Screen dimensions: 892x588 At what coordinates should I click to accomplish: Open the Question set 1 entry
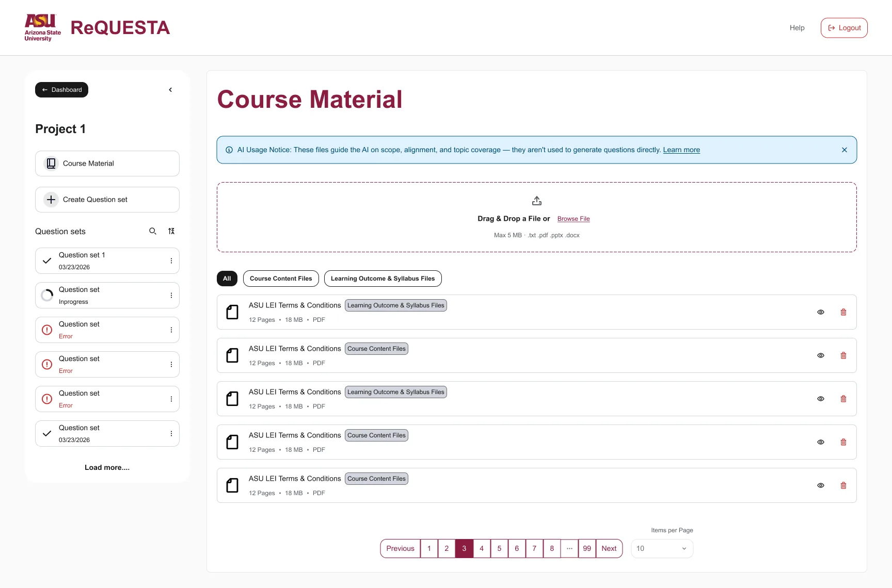pos(107,261)
